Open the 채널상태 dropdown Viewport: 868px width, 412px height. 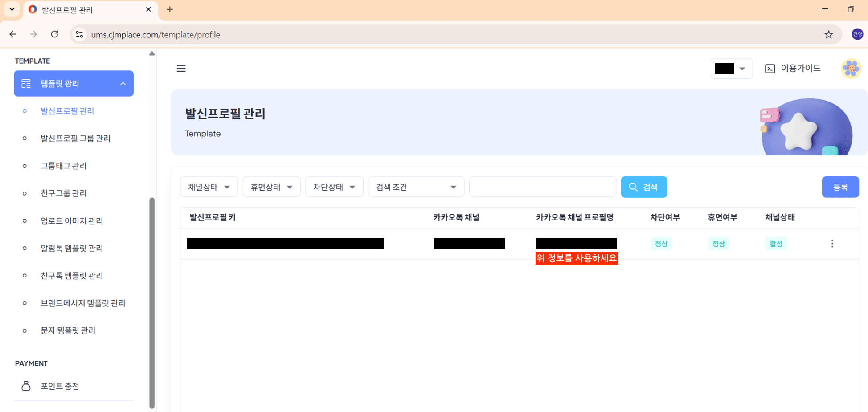click(x=209, y=187)
